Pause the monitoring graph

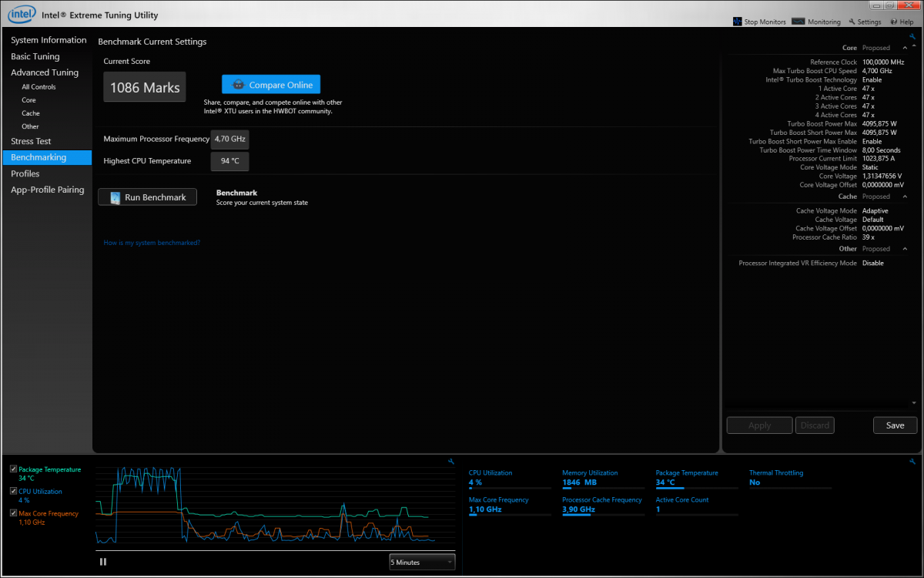tap(103, 562)
